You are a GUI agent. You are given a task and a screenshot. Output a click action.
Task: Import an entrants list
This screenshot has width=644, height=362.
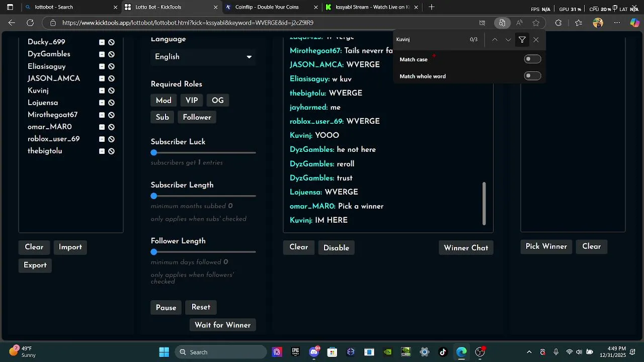pos(70,247)
